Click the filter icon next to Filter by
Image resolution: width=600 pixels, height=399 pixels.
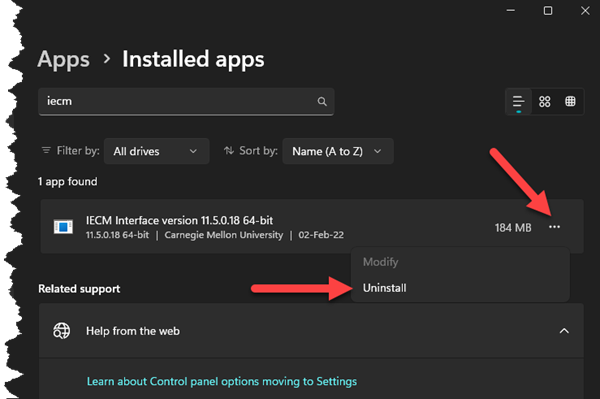click(x=46, y=151)
